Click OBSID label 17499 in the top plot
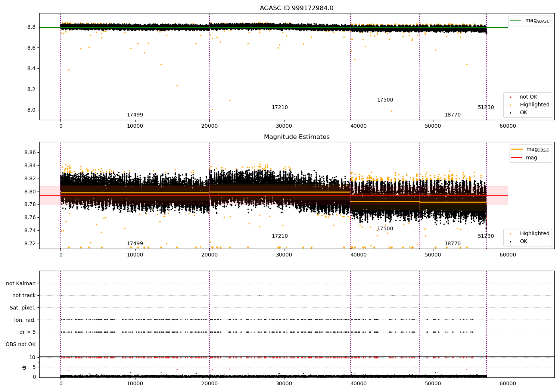Viewport: 560px width, 392px height. coord(135,115)
